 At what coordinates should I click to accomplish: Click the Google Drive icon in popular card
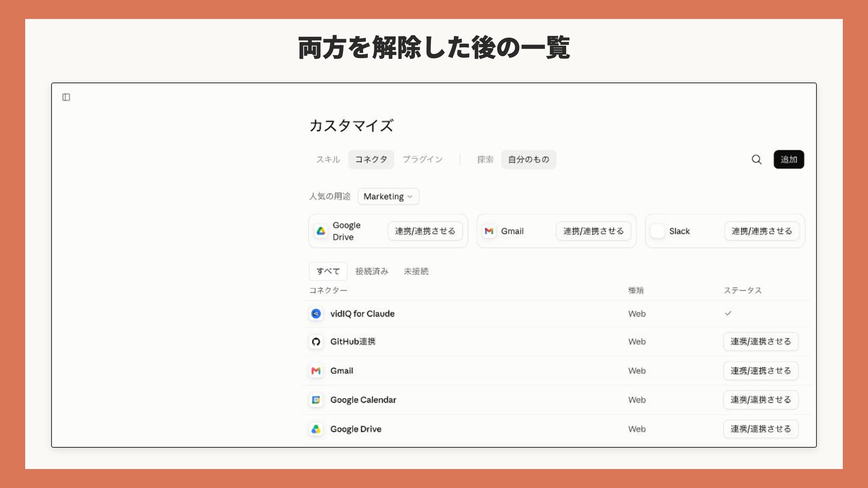(x=321, y=231)
